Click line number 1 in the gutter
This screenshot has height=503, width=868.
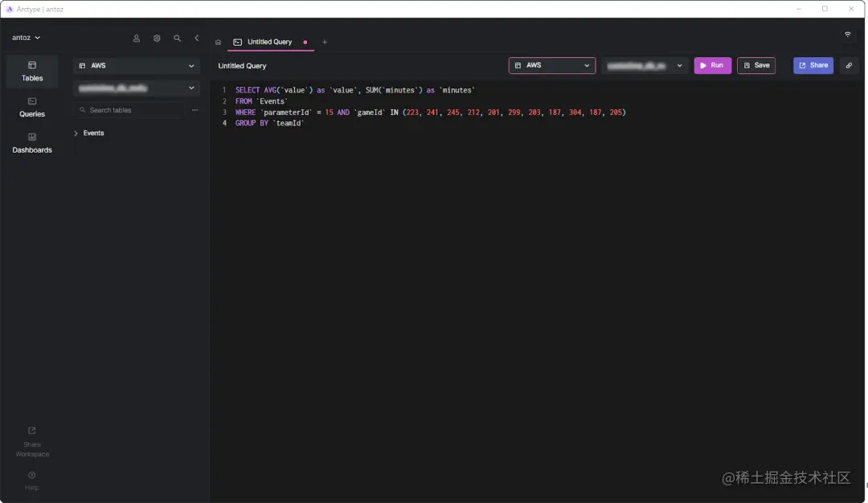(224, 90)
